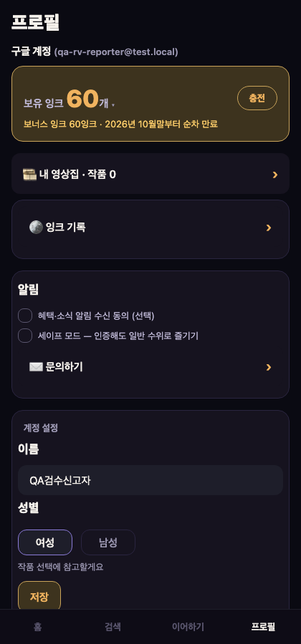Open the 이어하기 tab
The width and height of the screenshot is (301, 644).
pos(188,627)
